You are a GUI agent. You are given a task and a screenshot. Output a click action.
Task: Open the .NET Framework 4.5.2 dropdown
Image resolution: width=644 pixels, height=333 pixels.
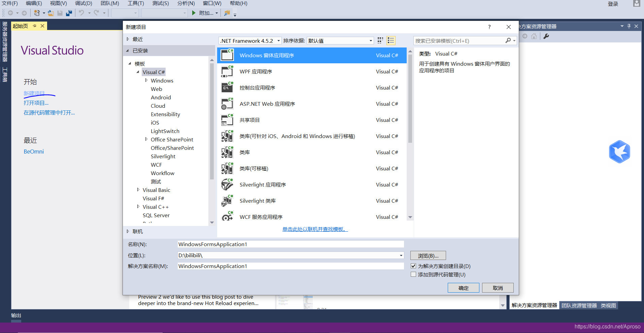(x=250, y=41)
